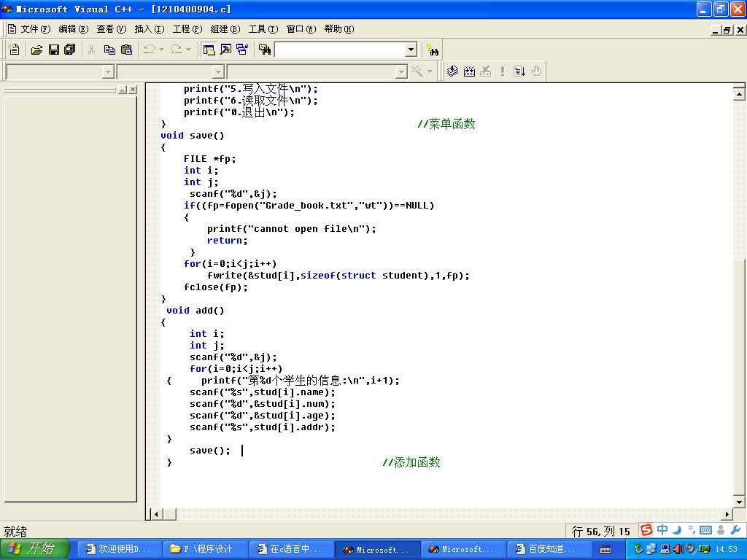The width and height of the screenshot is (747, 560).
Task: Open the 帮助(H) menu
Action: tap(339, 29)
